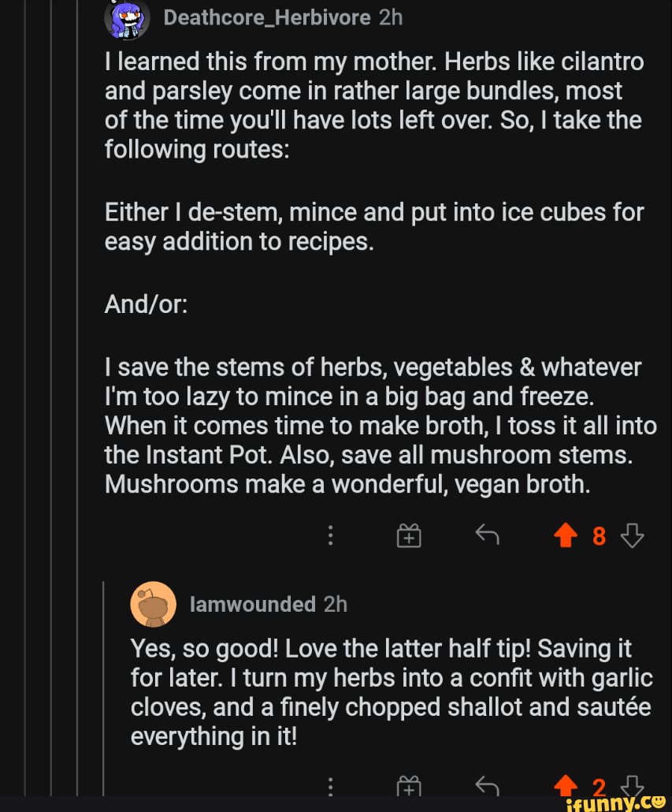Give an award to Deathcore_Herbivore's comment
672x812 pixels.
pyautogui.click(x=409, y=537)
